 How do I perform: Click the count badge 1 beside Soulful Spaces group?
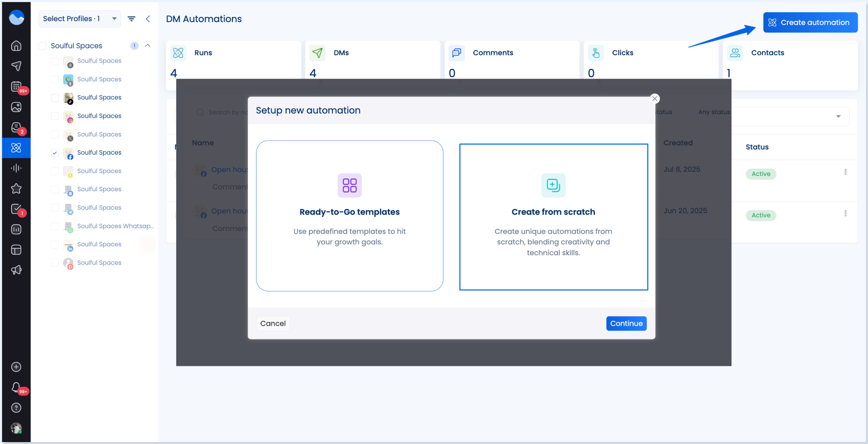[134, 46]
